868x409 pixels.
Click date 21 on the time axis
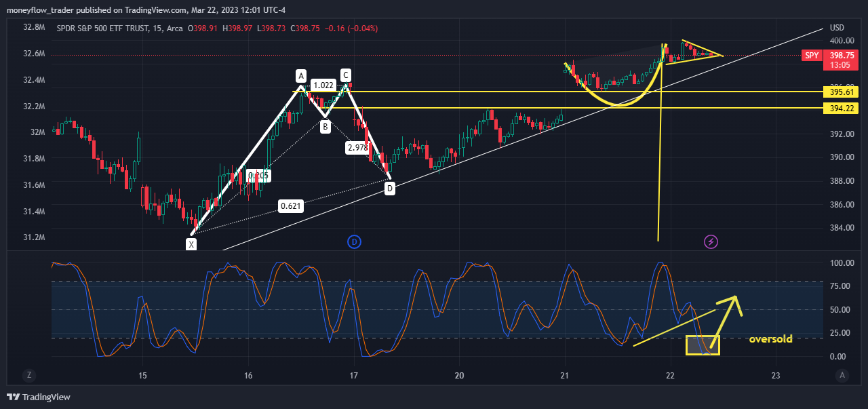(565, 375)
